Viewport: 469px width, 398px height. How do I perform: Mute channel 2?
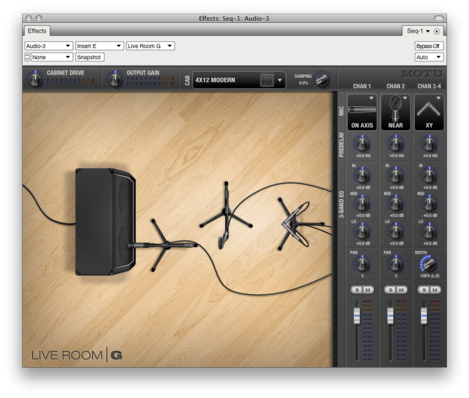pos(402,290)
